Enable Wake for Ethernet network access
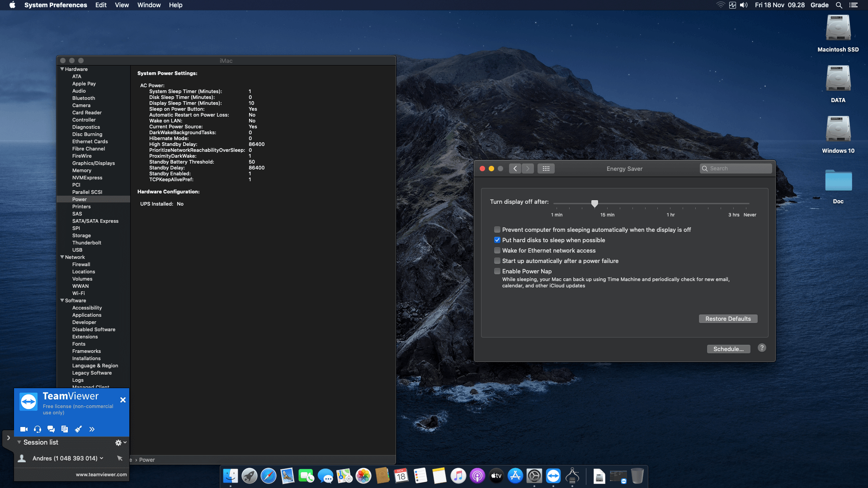Image resolution: width=868 pixels, height=488 pixels. (x=497, y=250)
